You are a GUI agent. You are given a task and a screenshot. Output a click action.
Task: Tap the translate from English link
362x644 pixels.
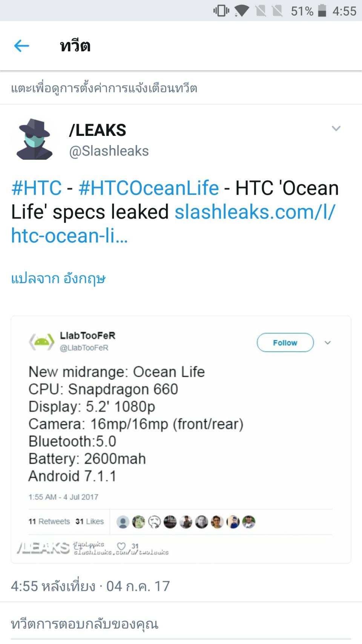[58, 279]
